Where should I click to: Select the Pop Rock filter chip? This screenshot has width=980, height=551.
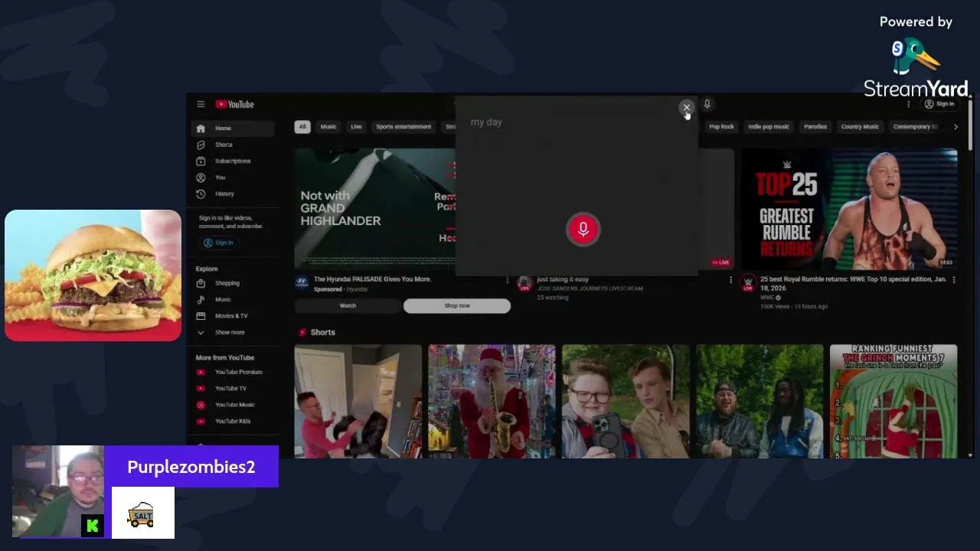pos(721,127)
